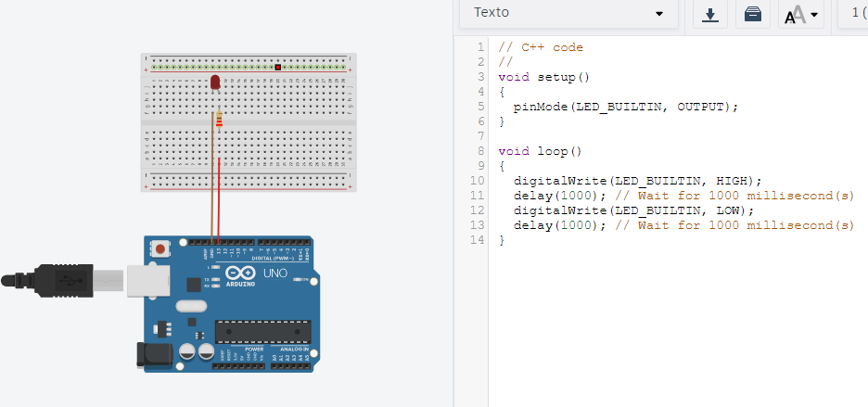
Task: Click the red marker on the breadboard top rail
Action: tap(277, 67)
